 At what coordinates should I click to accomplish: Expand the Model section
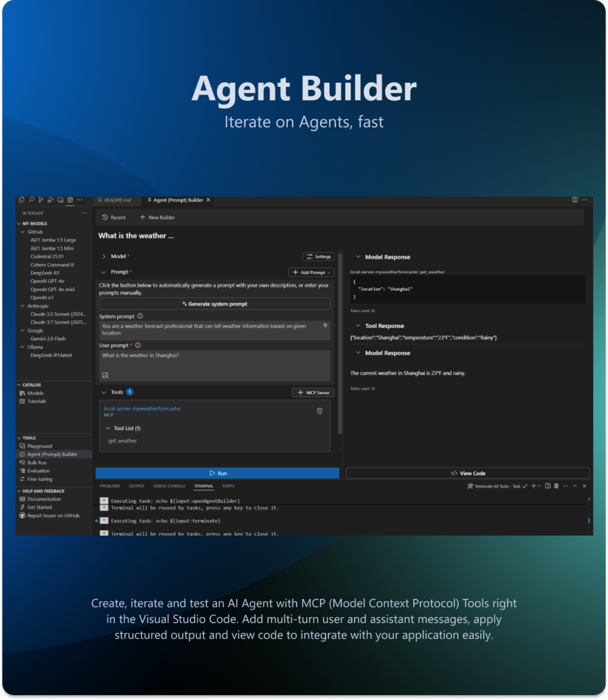pyautogui.click(x=104, y=256)
